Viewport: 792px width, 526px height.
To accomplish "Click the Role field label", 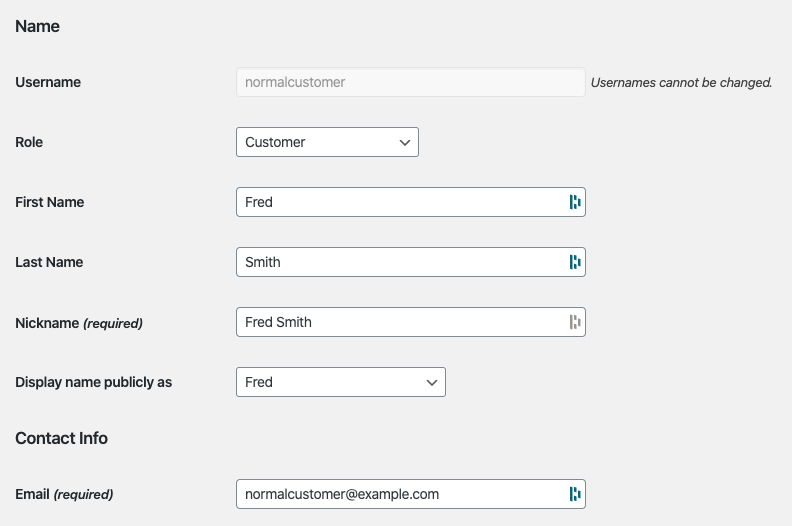I will coord(29,142).
